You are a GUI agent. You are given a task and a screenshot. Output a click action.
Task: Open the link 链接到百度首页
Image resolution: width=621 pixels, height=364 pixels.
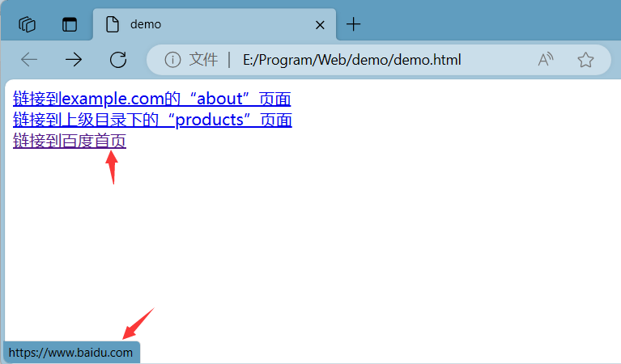coord(70,141)
